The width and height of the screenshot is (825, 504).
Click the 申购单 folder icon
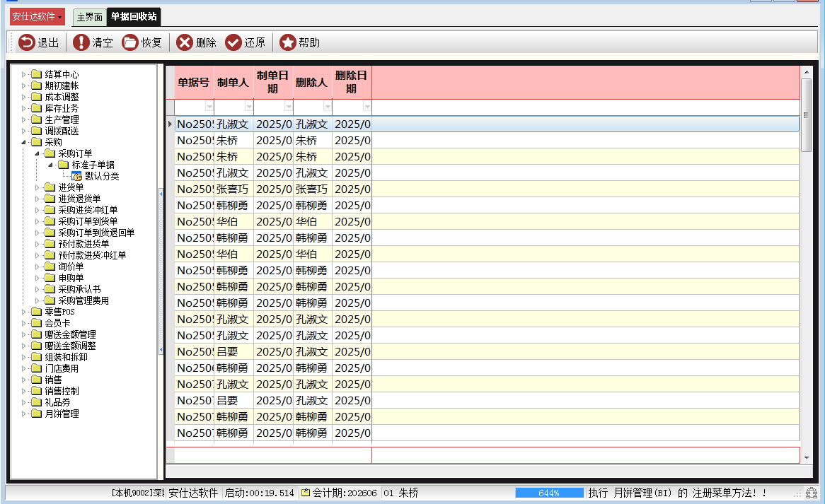(50, 278)
